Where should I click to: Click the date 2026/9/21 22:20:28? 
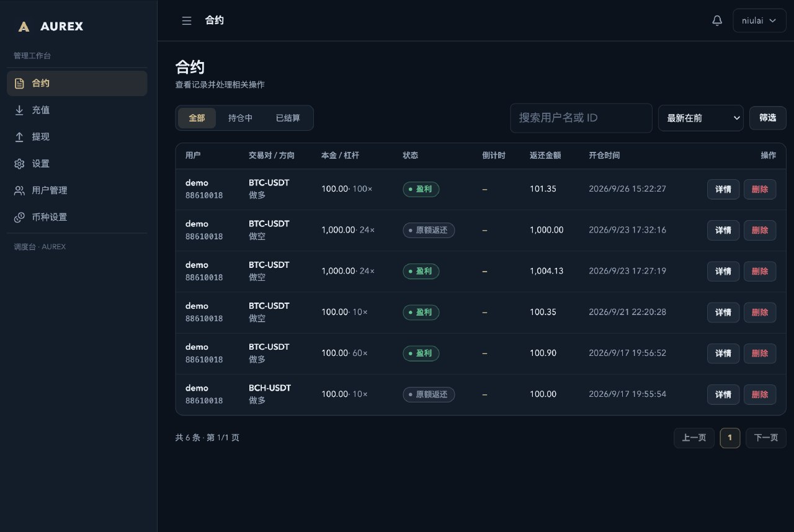tap(628, 313)
